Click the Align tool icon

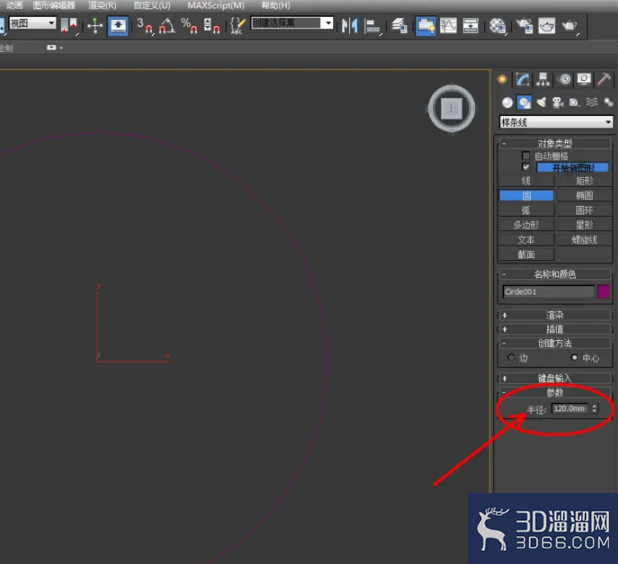pyautogui.click(x=372, y=26)
